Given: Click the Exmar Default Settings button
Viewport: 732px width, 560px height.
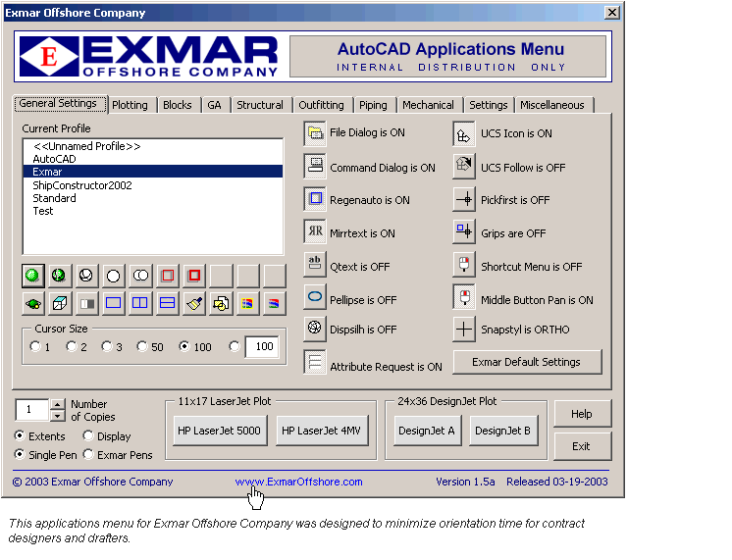Looking at the screenshot, I should pos(527,362).
